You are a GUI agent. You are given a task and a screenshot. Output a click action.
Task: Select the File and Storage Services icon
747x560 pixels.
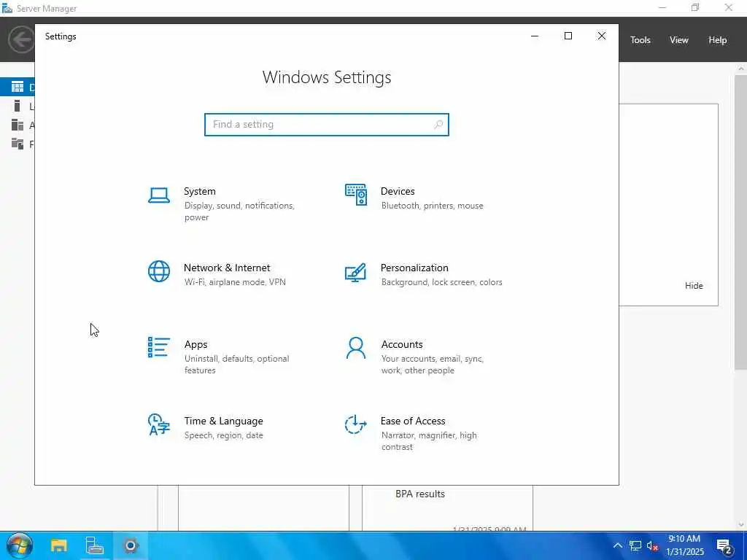click(18, 144)
